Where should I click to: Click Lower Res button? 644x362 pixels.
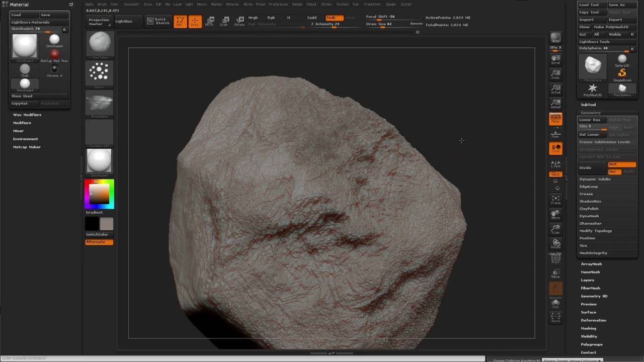click(593, 120)
